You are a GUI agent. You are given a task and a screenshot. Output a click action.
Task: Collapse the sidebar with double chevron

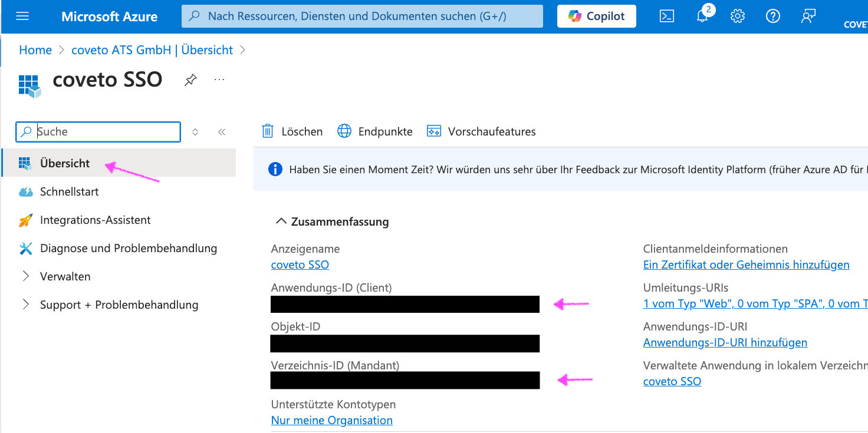coord(222,132)
